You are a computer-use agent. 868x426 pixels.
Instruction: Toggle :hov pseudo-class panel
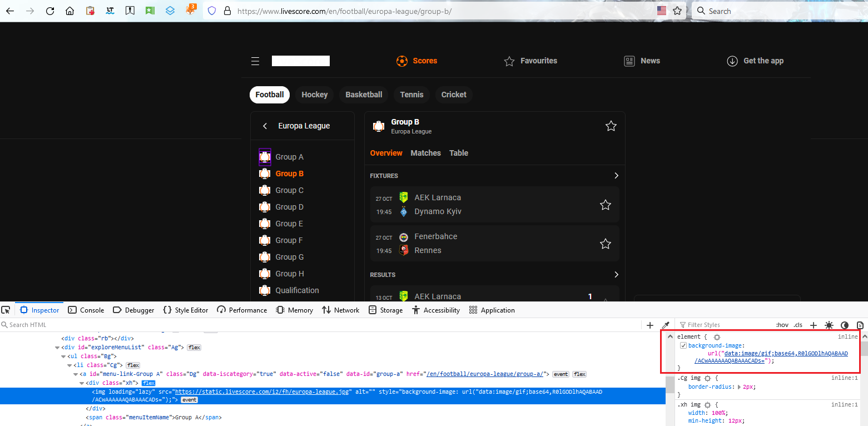(x=782, y=325)
